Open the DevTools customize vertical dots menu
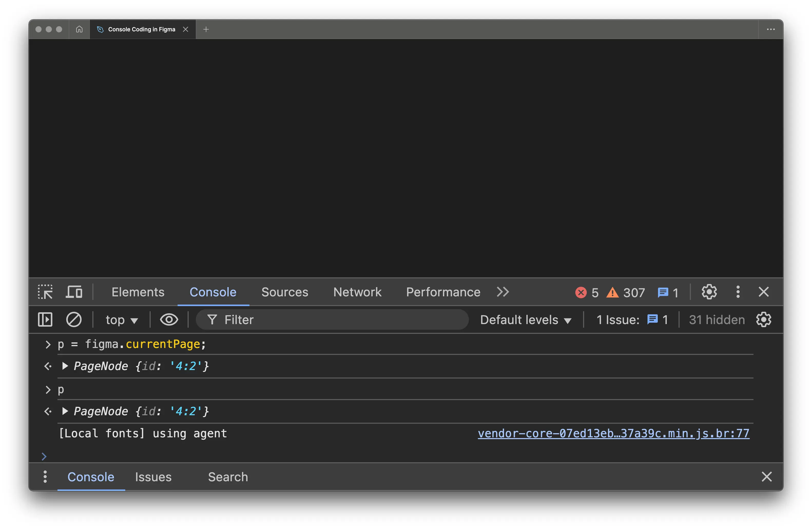The image size is (812, 529). (x=738, y=292)
